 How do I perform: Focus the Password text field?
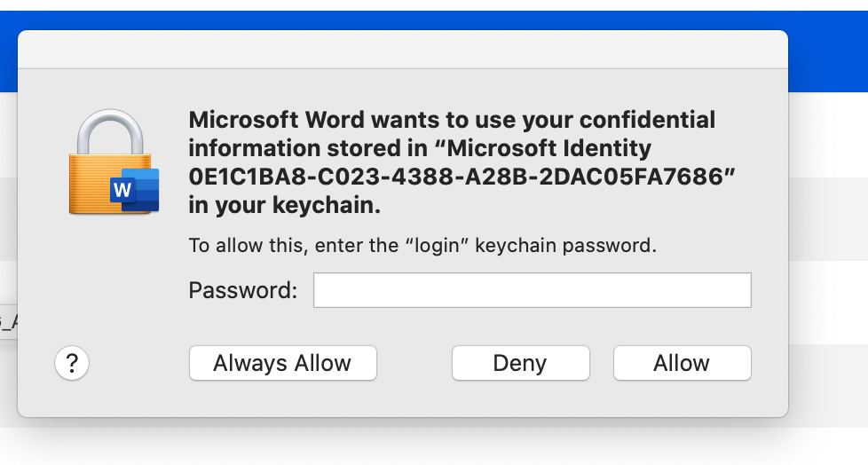(532, 290)
